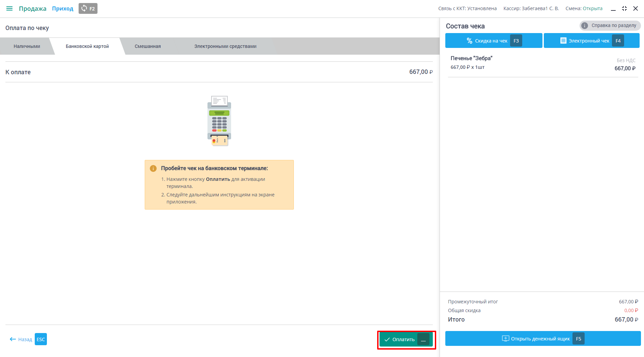The width and height of the screenshot is (644, 357).
Task: Click the percent discount icon
Action: [x=470, y=40]
